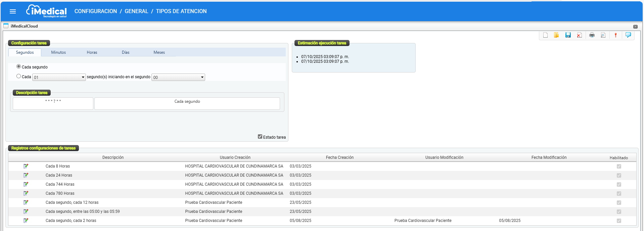Toggle the 'Estado tarea' checkbox
Viewport: 644px width, 231px height.
260,137
